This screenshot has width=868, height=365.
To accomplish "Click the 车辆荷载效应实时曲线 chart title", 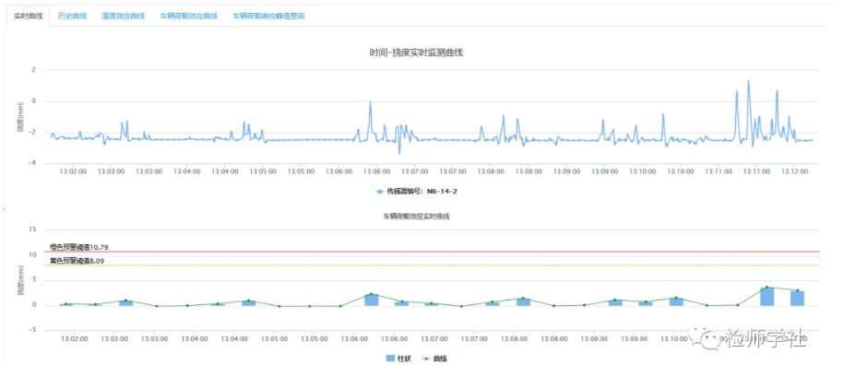I will pos(416,217).
